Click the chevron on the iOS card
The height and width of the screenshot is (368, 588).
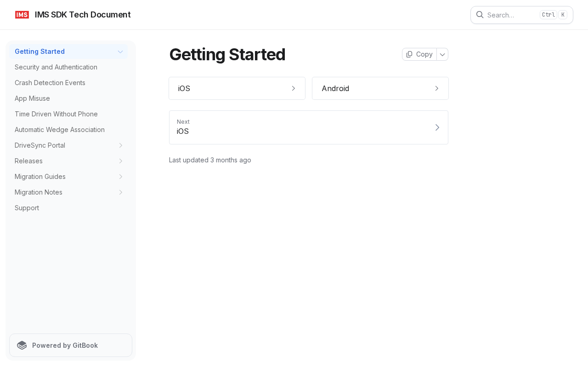(x=294, y=88)
